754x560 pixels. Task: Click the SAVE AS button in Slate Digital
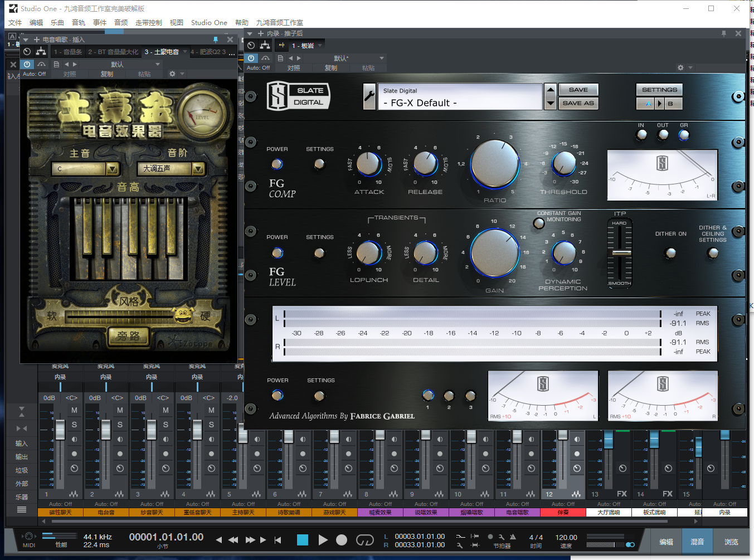coord(578,103)
